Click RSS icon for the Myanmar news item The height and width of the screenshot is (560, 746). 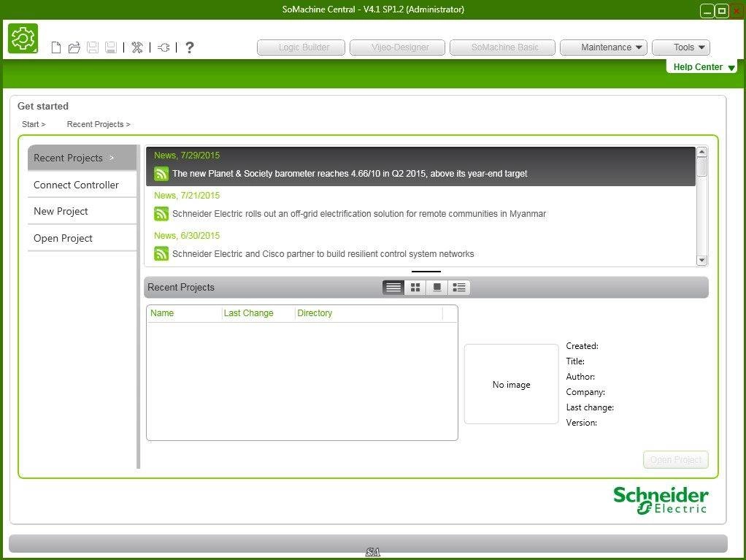(x=161, y=214)
